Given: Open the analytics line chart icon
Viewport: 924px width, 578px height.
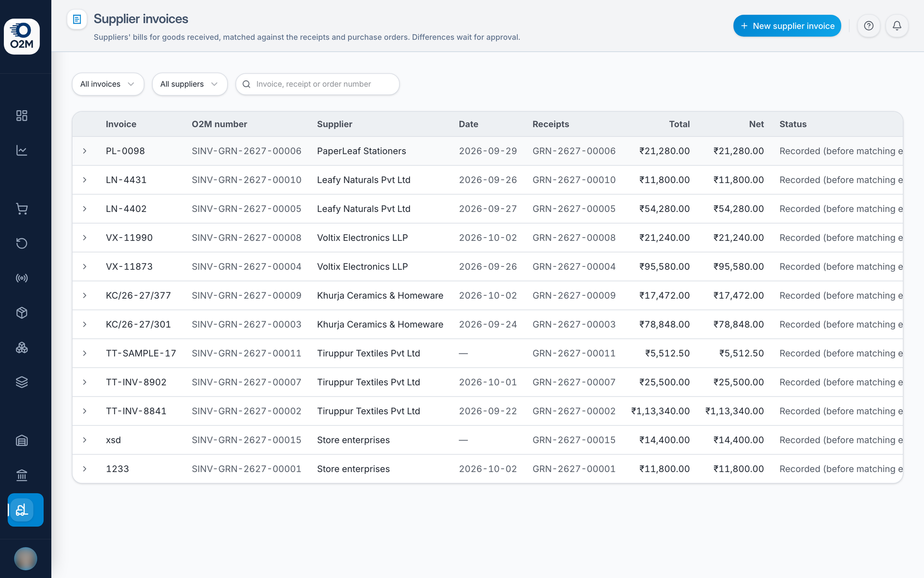Looking at the screenshot, I should point(22,150).
